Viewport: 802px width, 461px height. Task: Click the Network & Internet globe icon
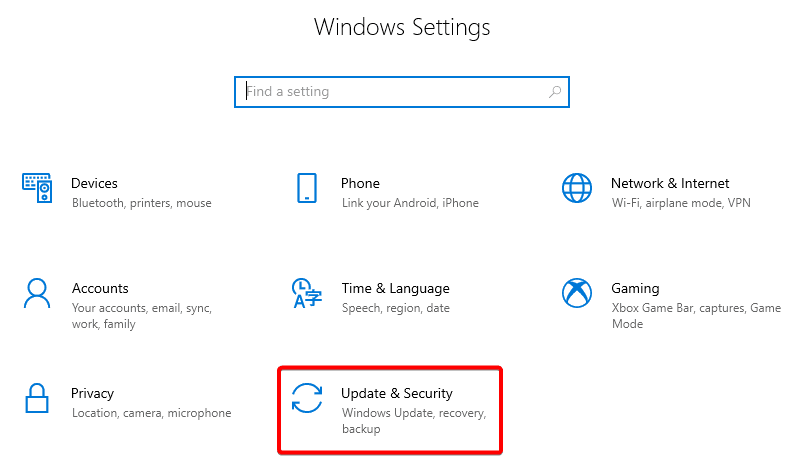(577, 188)
